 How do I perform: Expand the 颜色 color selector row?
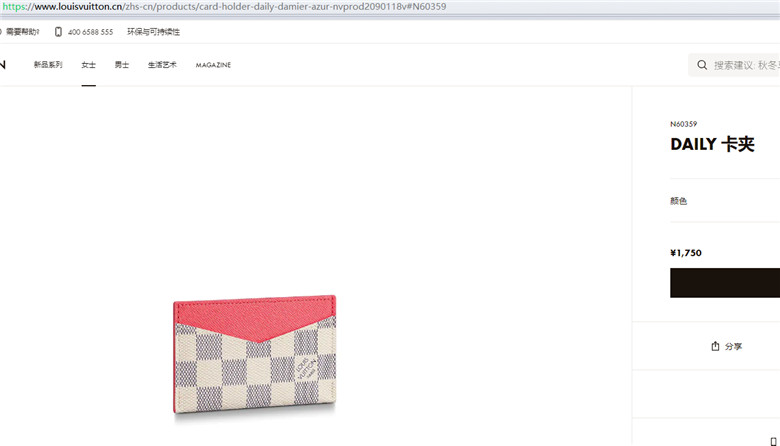point(725,201)
